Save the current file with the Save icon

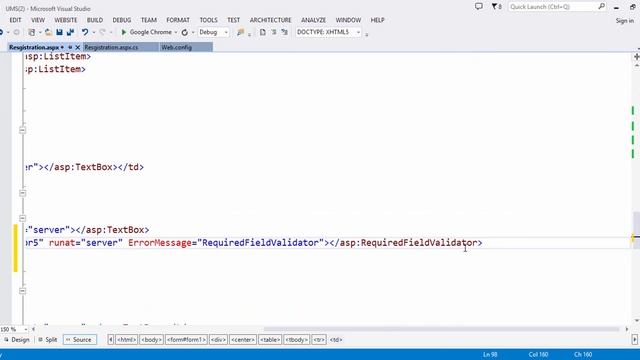pos(60,32)
